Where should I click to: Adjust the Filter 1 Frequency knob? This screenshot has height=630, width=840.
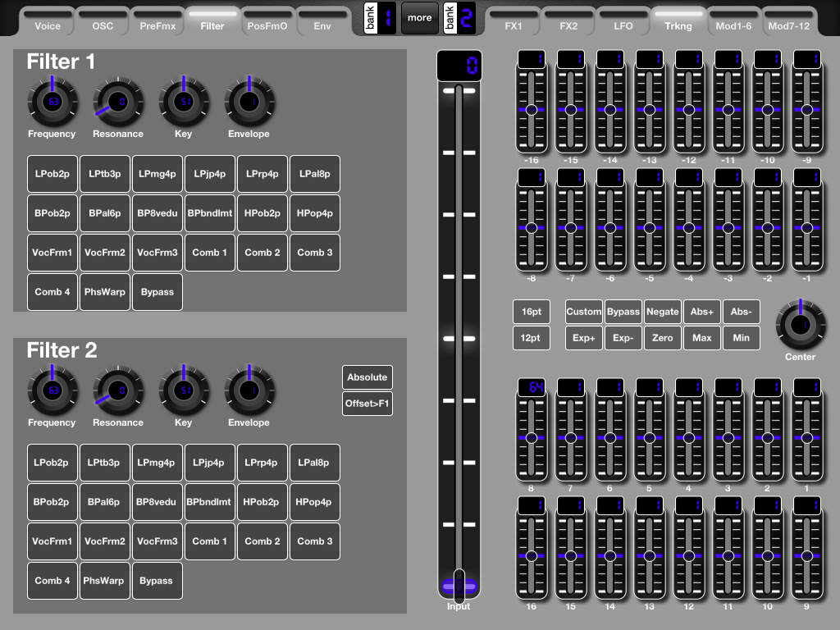pos(52,102)
